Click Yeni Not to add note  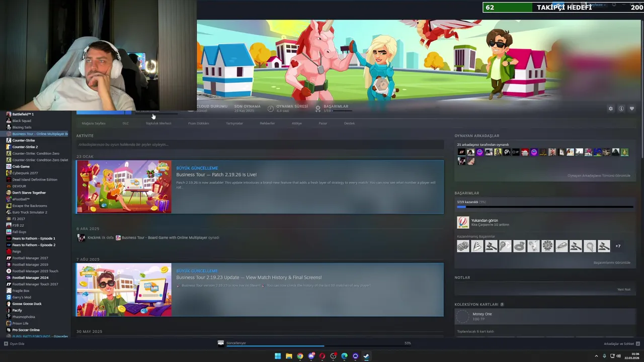(x=624, y=290)
